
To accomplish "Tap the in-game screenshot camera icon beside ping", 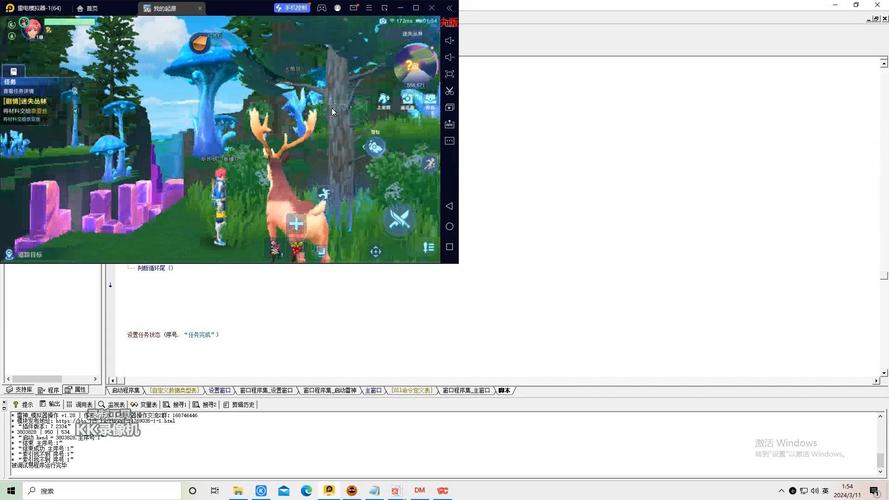I will pyautogui.click(x=383, y=21).
